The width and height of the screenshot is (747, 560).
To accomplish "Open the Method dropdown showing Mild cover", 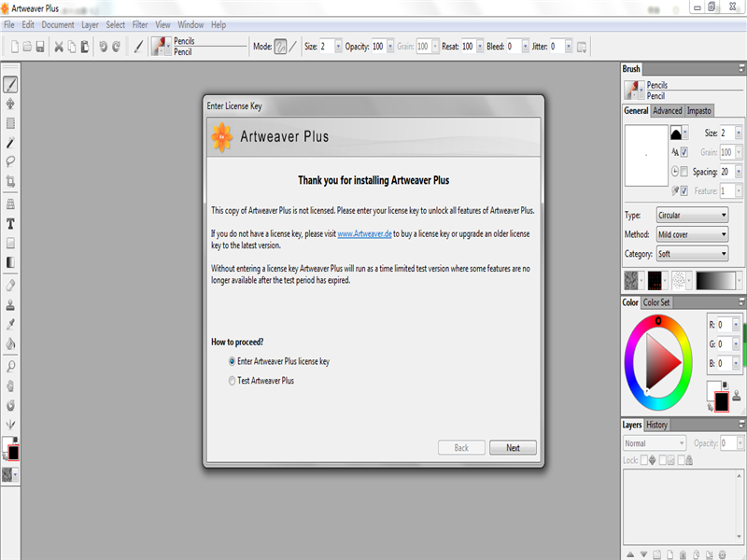I will tap(692, 234).
